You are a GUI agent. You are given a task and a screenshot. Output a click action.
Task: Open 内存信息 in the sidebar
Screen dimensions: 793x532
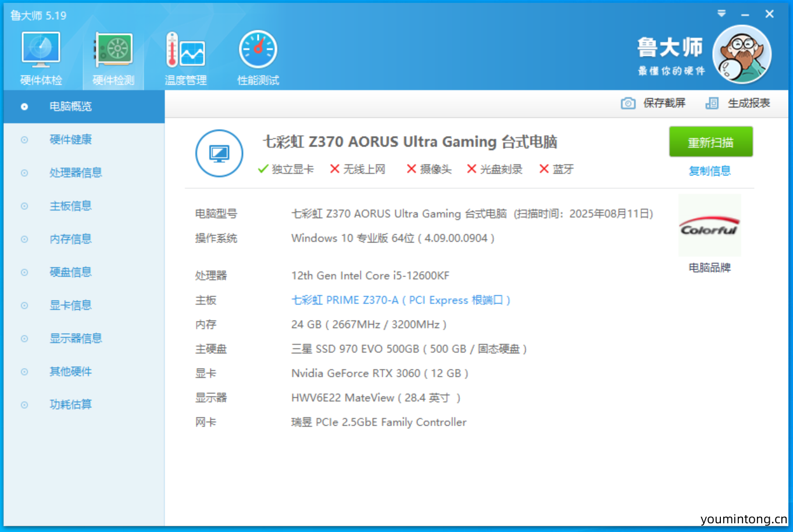tap(84, 239)
